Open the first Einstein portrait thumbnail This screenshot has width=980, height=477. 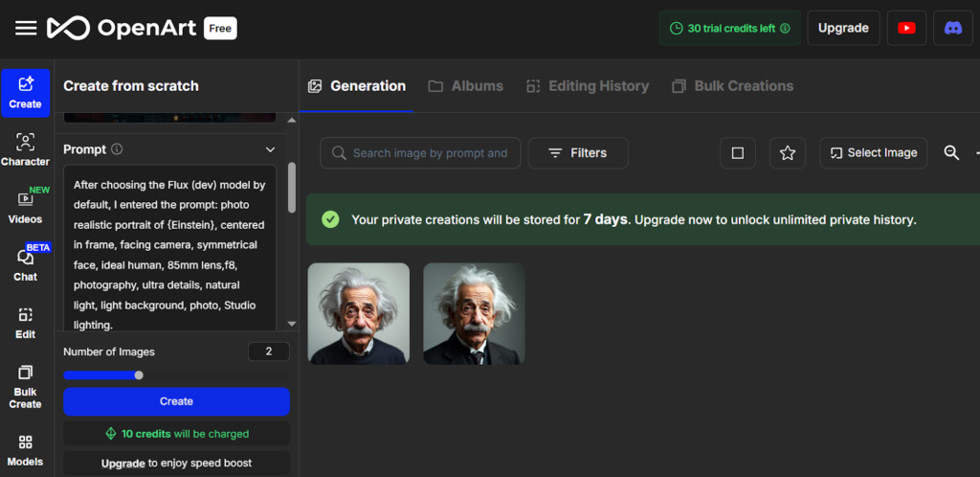[358, 314]
